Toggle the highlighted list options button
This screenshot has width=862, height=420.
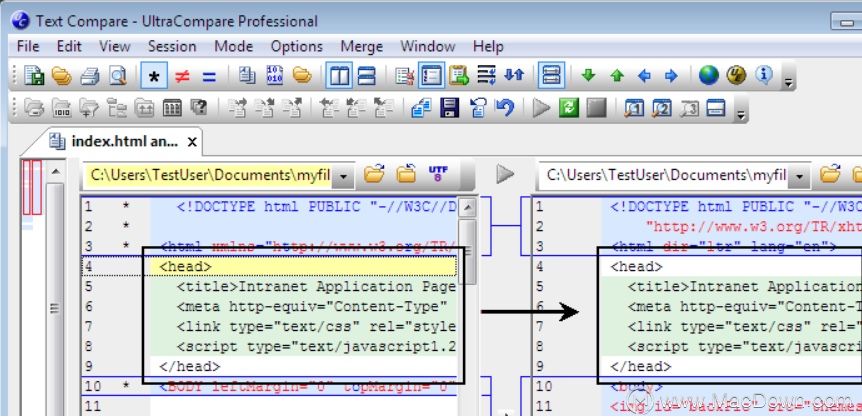[x=432, y=76]
